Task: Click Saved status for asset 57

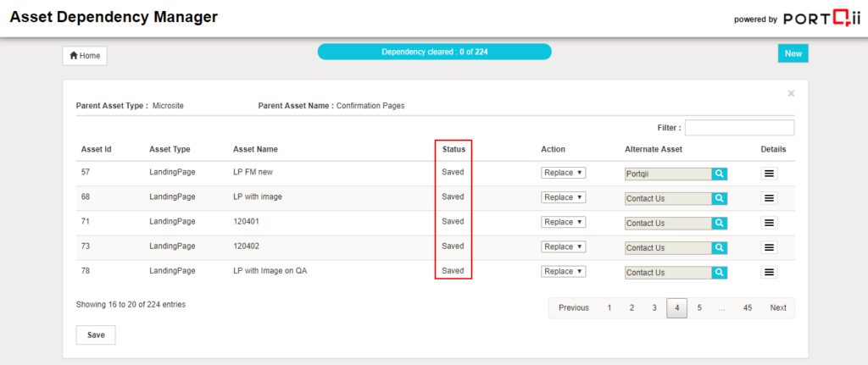Action: (x=453, y=172)
